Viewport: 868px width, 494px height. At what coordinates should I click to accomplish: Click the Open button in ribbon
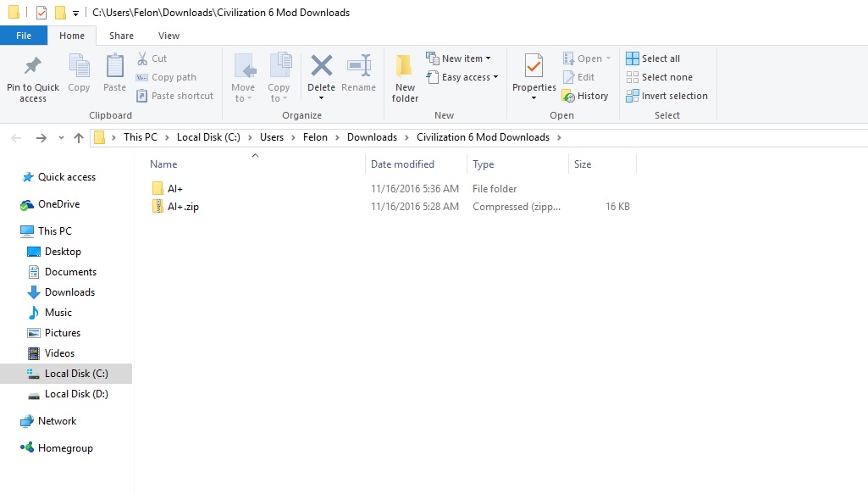click(x=587, y=58)
